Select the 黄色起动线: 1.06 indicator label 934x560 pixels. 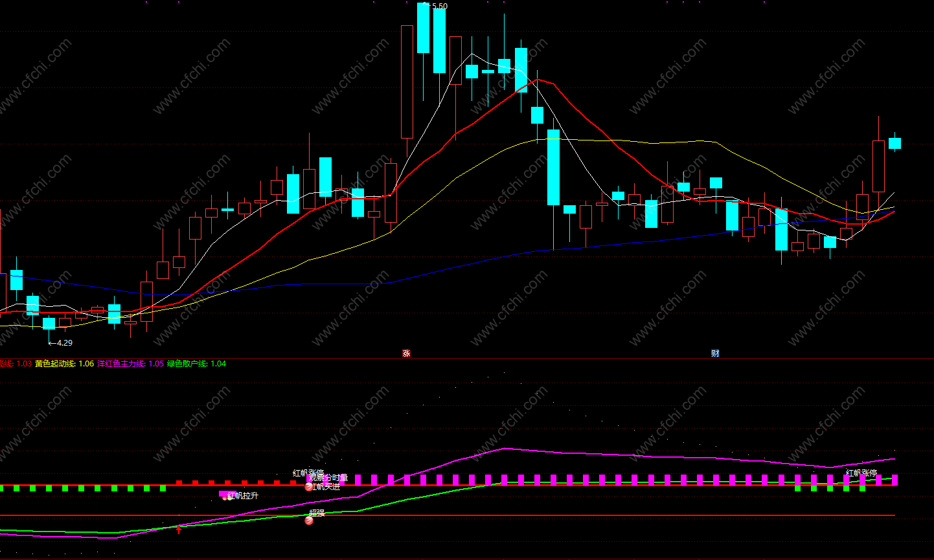pos(64,364)
